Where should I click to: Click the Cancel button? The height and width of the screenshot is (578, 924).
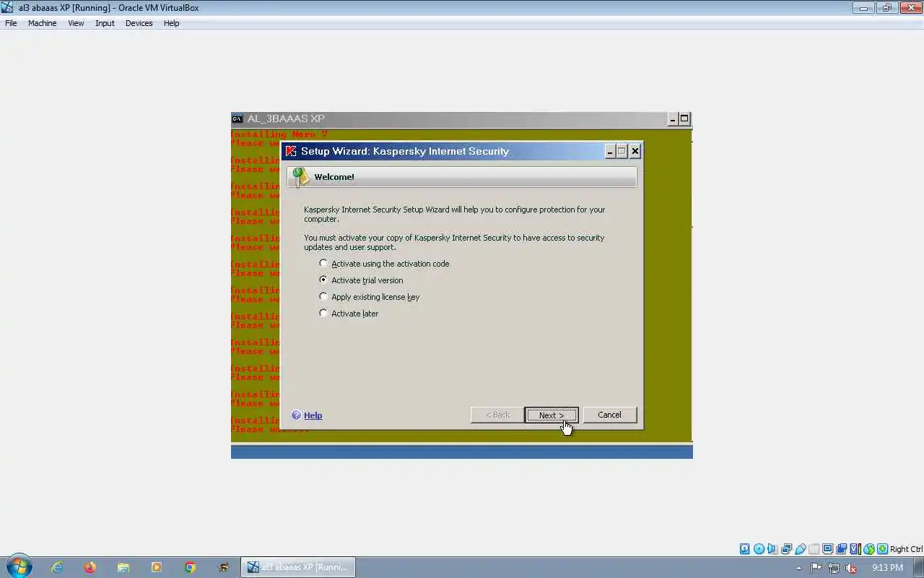609,415
